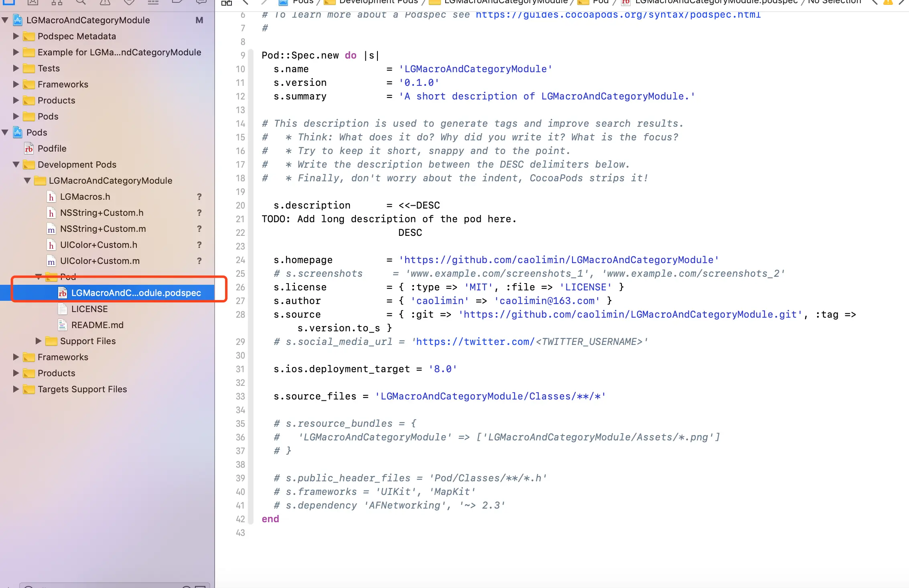Click the cocoapods.org podspec guide link
The width and height of the screenshot is (909, 588).
click(x=618, y=15)
